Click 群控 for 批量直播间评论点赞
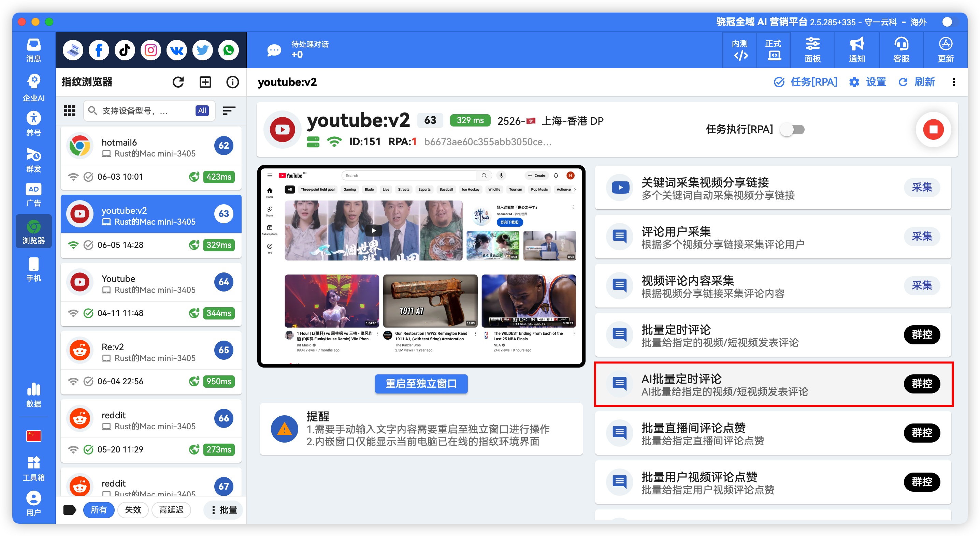 point(922,432)
